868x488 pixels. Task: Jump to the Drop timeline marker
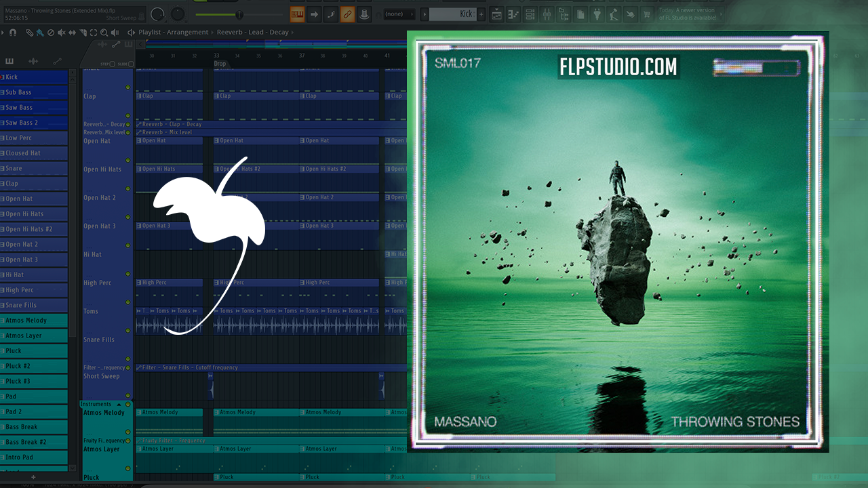220,64
